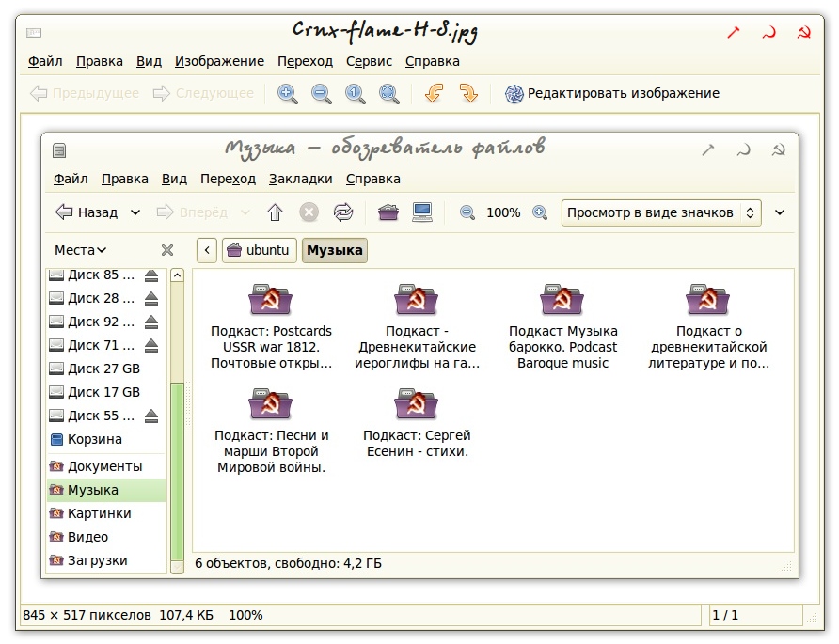This screenshot has width=839, height=644.
Task: Open Просмотр в виде значков combo box
Action: click(x=661, y=212)
